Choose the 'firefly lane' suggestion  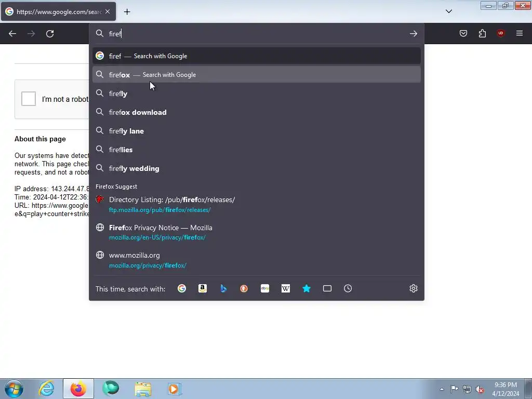tap(257, 131)
